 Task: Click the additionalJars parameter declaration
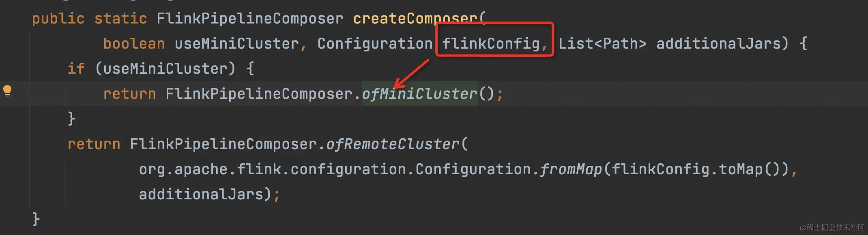(x=718, y=43)
